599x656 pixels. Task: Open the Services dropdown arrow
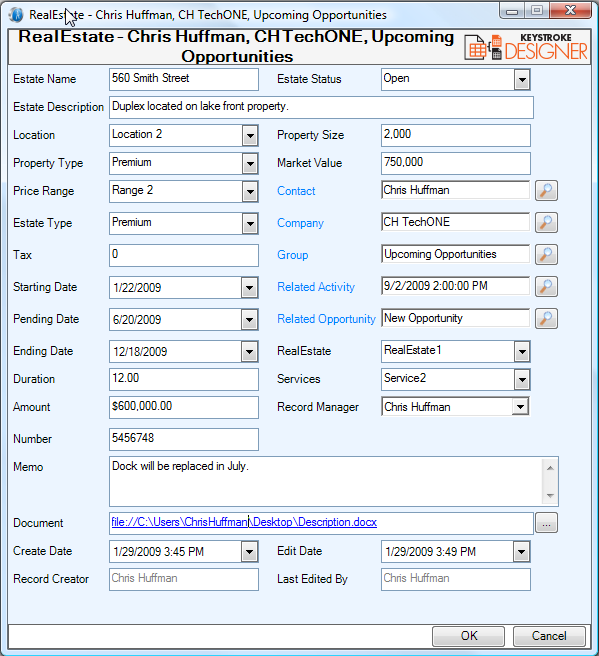pos(522,379)
